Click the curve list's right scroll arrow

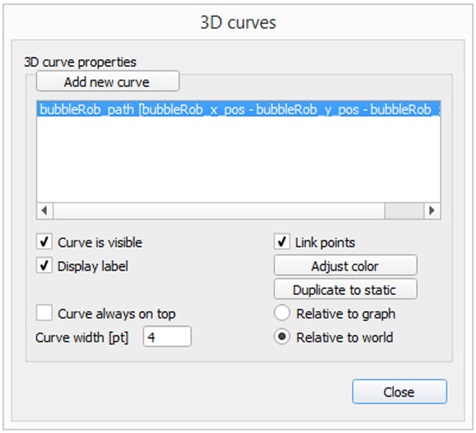[x=432, y=211]
